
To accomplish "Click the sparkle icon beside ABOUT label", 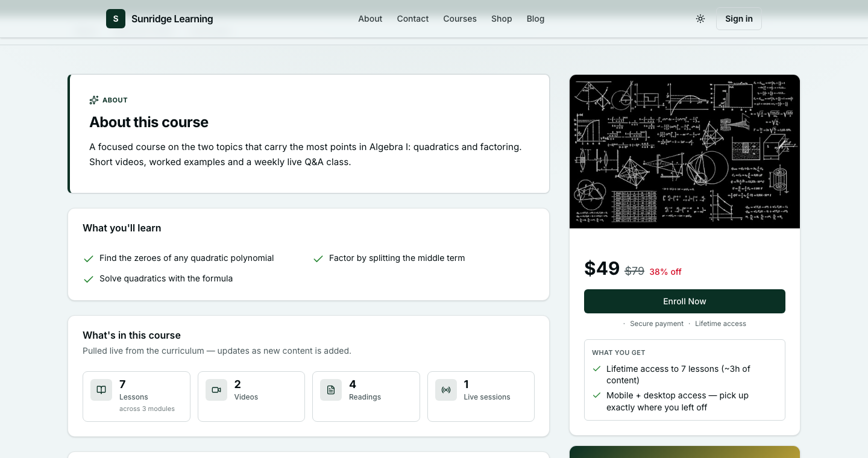I will pos(94,100).
